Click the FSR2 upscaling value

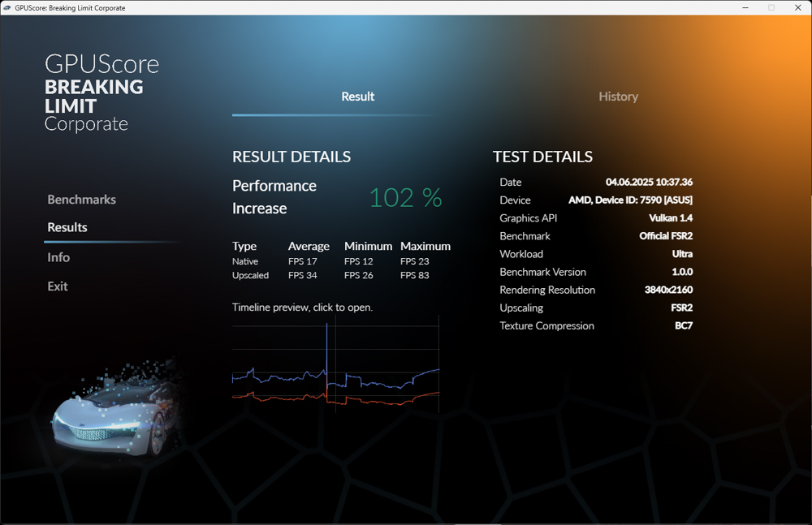point(681,308)
